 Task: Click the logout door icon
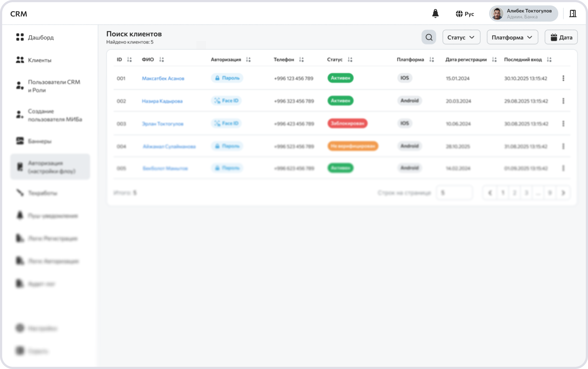[x=573, y=14]
